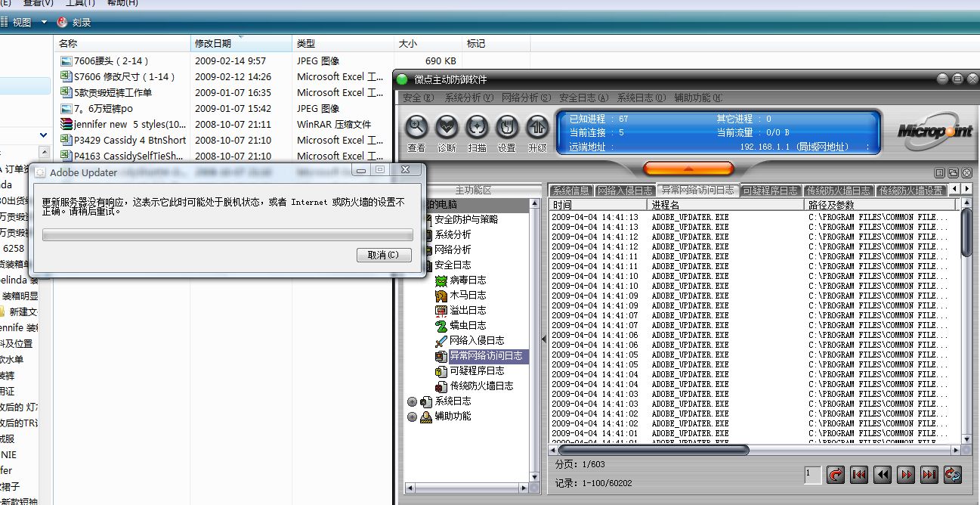Start the 扫描 scan tool
The image size is (980, 505).
pyautogui.click(x=477, y=127)
